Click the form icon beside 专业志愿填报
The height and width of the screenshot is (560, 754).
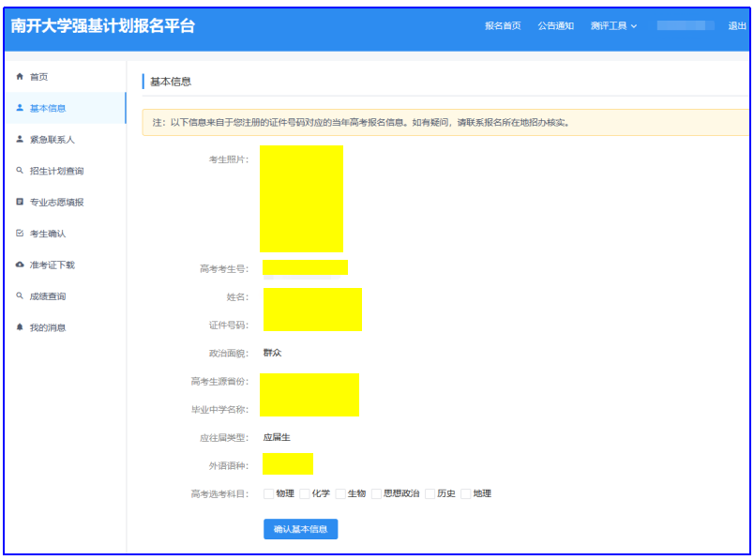pos(20,202)
